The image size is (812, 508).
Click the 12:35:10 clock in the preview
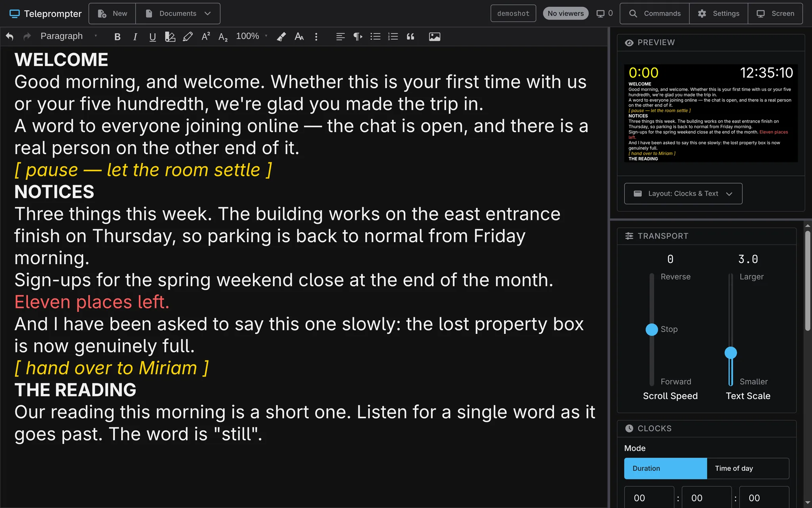[x=766, y=73]
